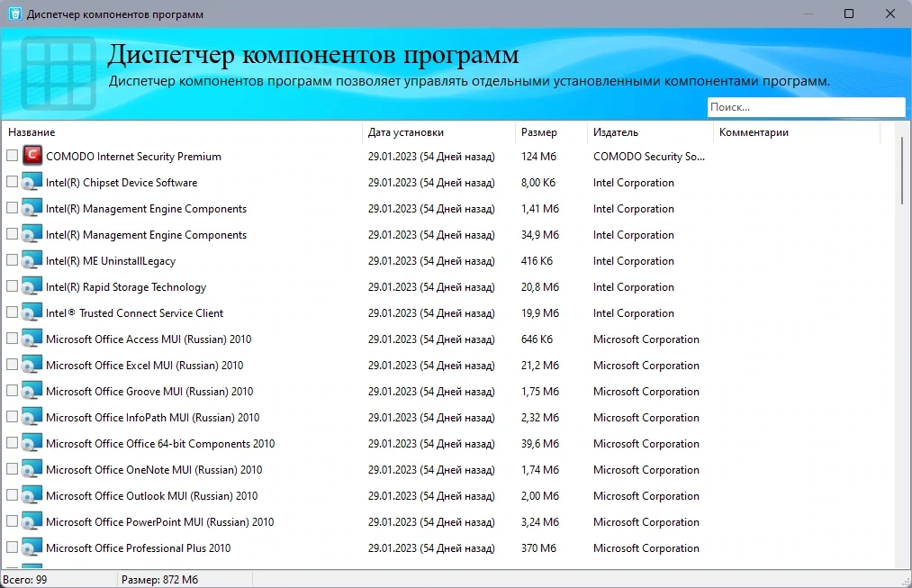The image size is (912, 588).
Task: Click the Всего: 99 status bar entry
Action: pyautogui.click(x=25, y=579)
